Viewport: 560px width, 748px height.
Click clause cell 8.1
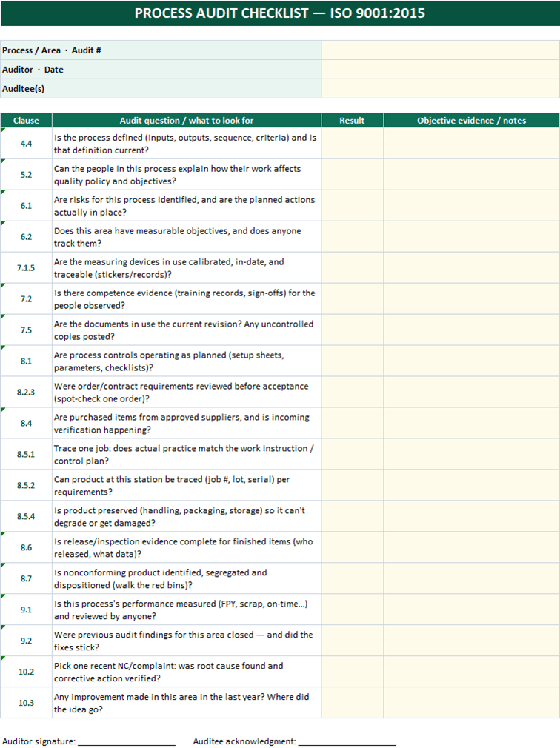pyautogui.click(x=26, y=361)
